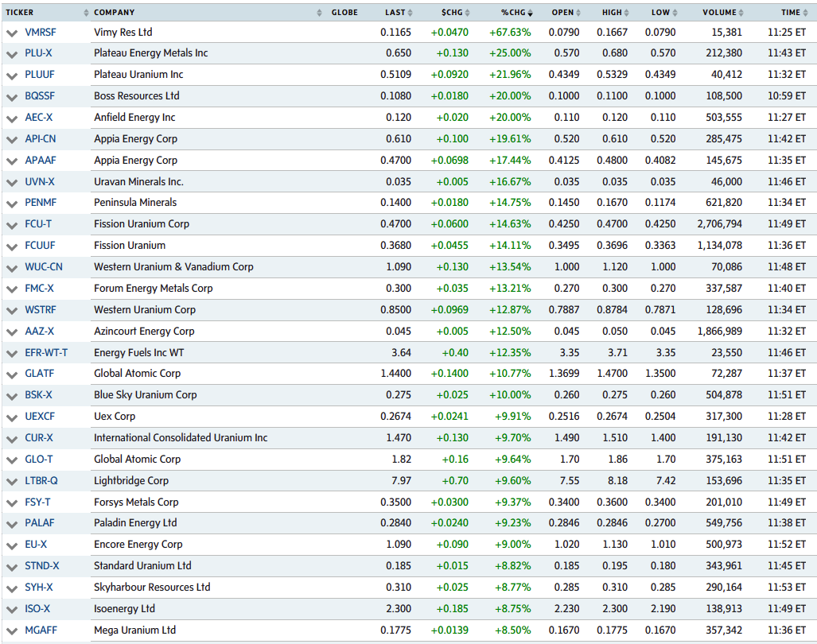Viewport: 817px width, 644px height.
Task: Select 'International Consolidated Uranium Inc' text
Action: [181, 438]
